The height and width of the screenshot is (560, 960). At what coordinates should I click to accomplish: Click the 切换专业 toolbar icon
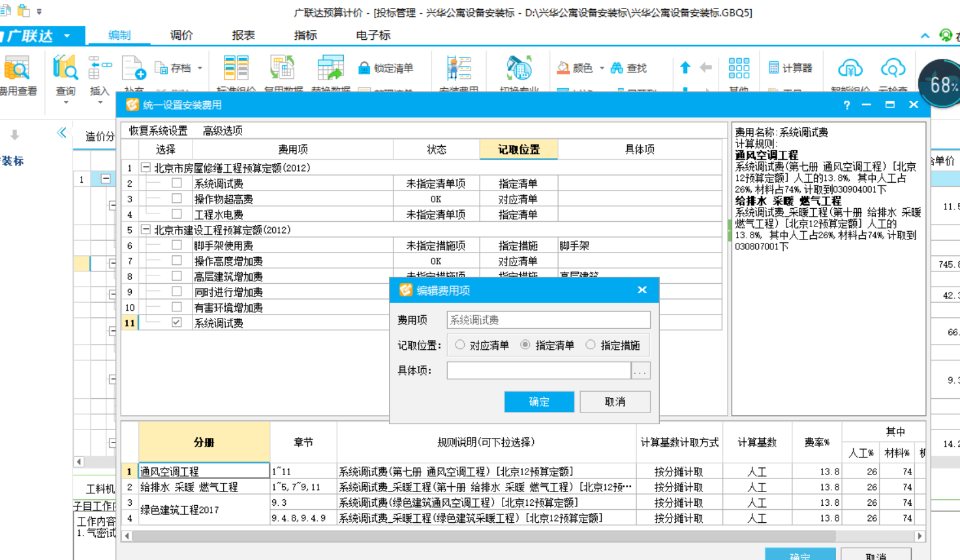point(519,69)
